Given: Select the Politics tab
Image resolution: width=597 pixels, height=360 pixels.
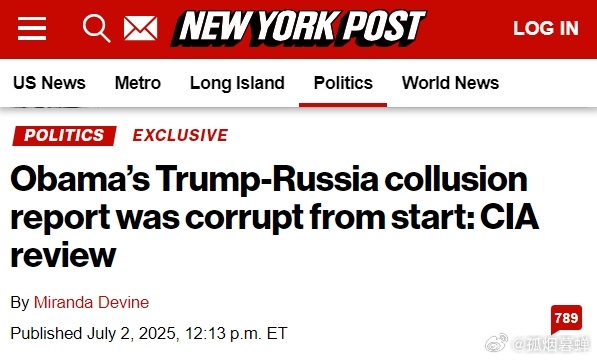Looking at the screenshot, I should pyautogui.click(x=343, y=83).
